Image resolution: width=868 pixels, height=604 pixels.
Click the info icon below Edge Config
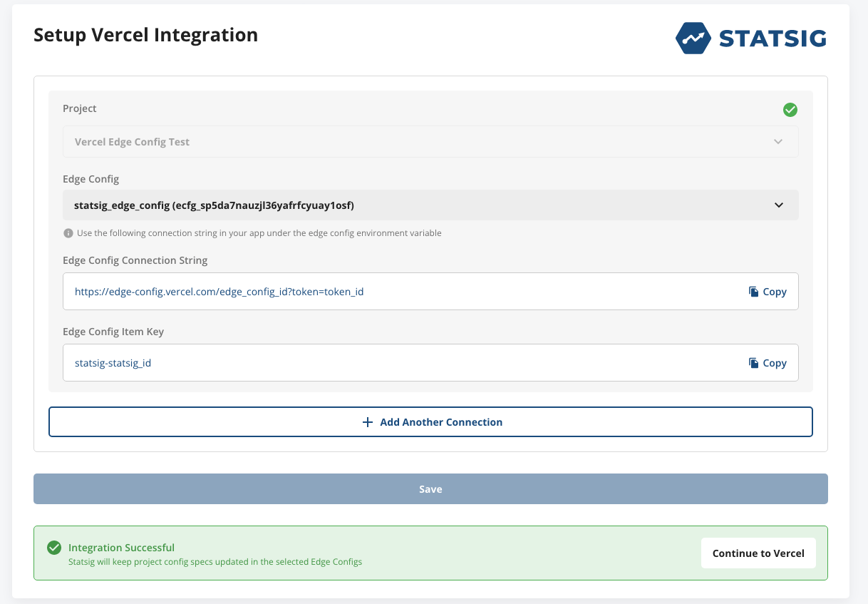pyautogui.click(x=68, y=233)
